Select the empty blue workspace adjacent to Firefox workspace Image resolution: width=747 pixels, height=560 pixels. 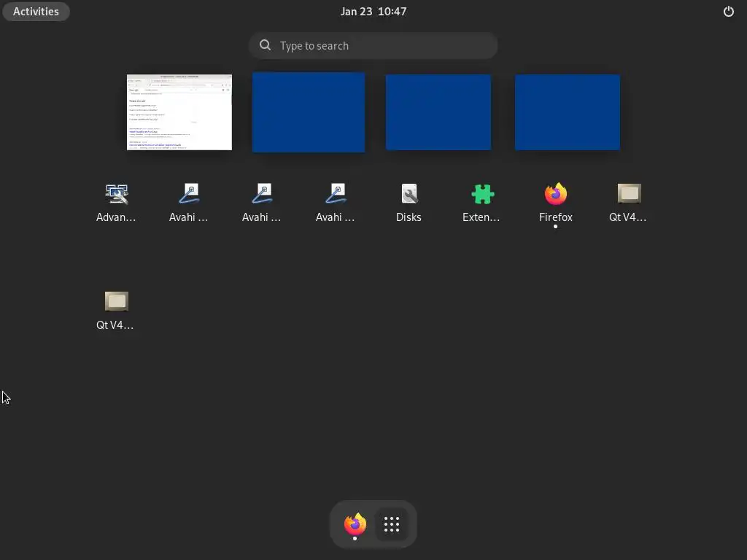[x=309, y=112]
